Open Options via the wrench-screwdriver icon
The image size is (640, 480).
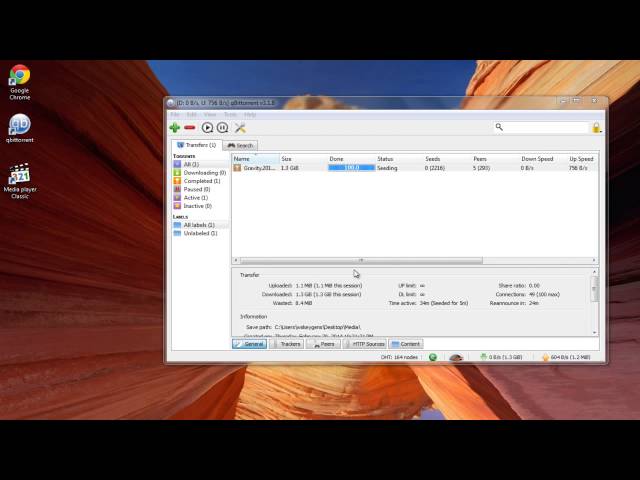coord(240,128)
